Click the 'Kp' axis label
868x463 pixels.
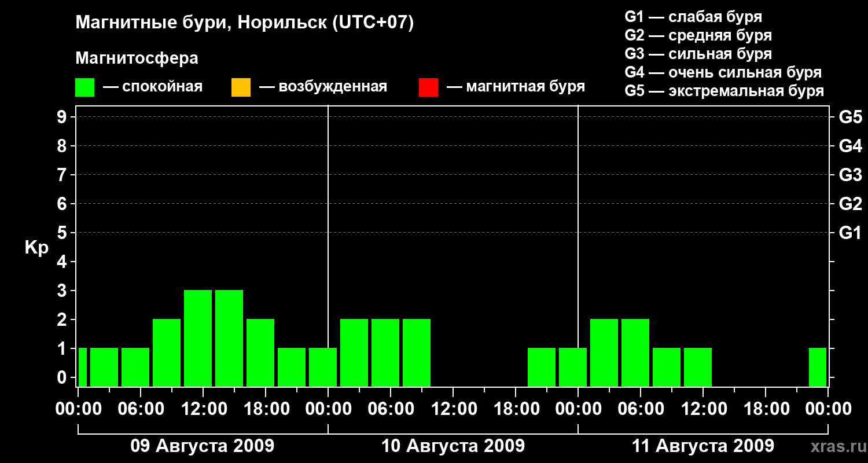(36, 248)
